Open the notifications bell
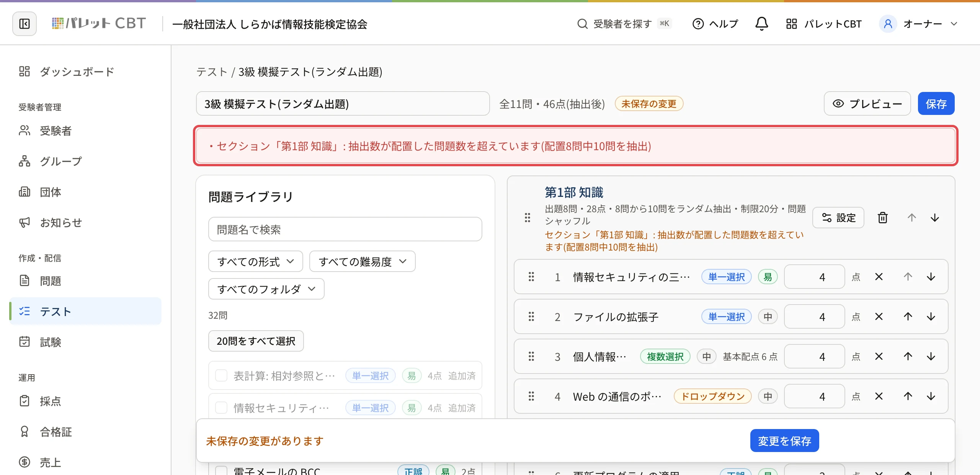Image resolution: width=980 pixels, height=475 pixels. coord(761,24)
